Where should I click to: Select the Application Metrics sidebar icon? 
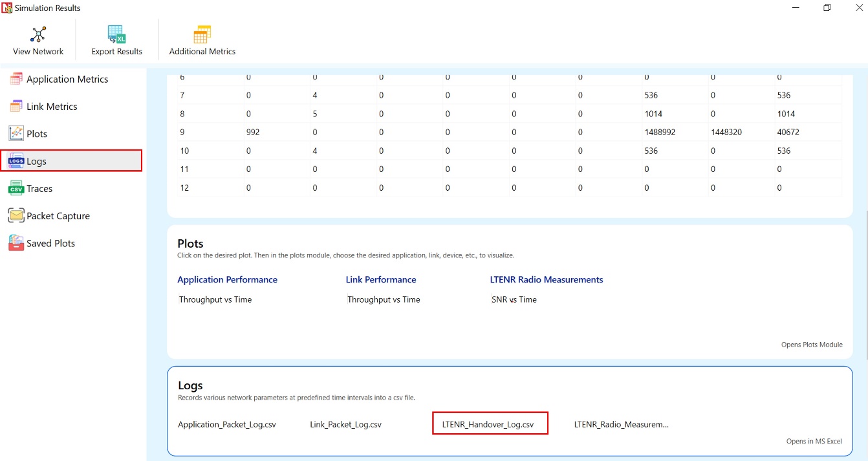pos(16,79)
